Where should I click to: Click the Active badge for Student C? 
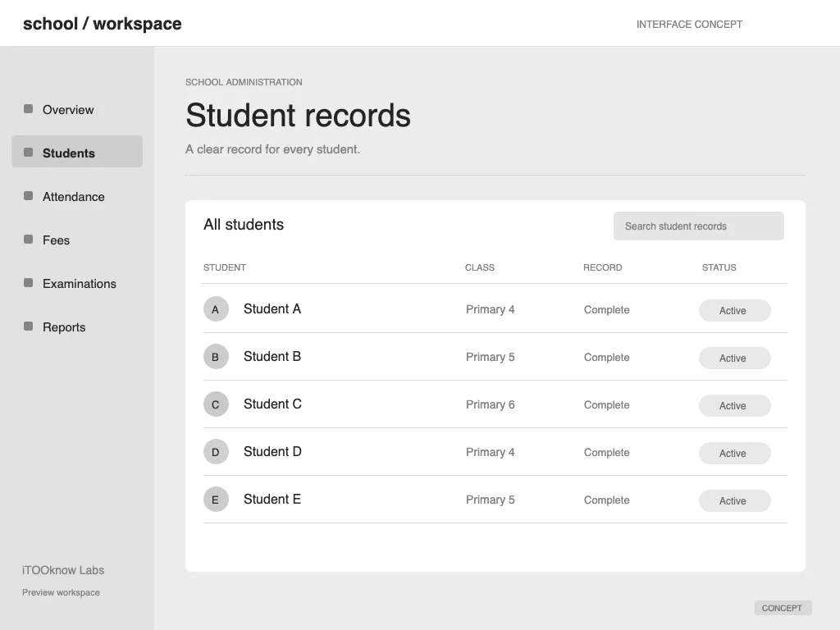click(x=734, y=405)
